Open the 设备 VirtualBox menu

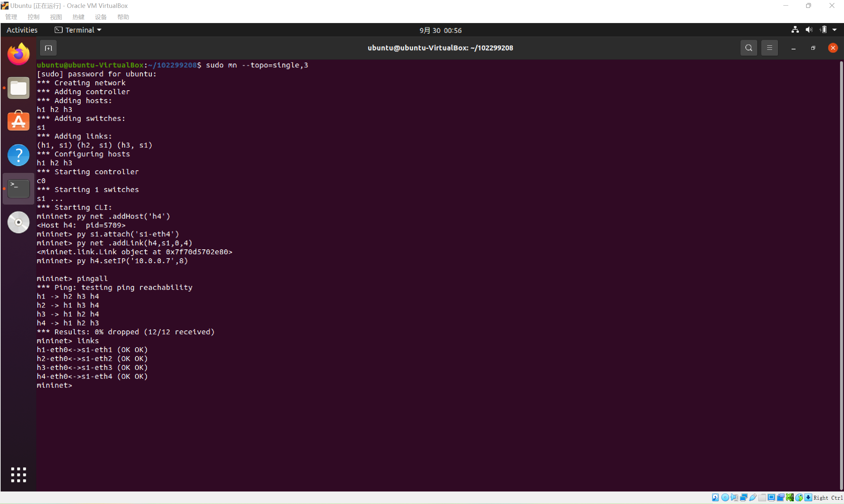click(x=101, y=17)
